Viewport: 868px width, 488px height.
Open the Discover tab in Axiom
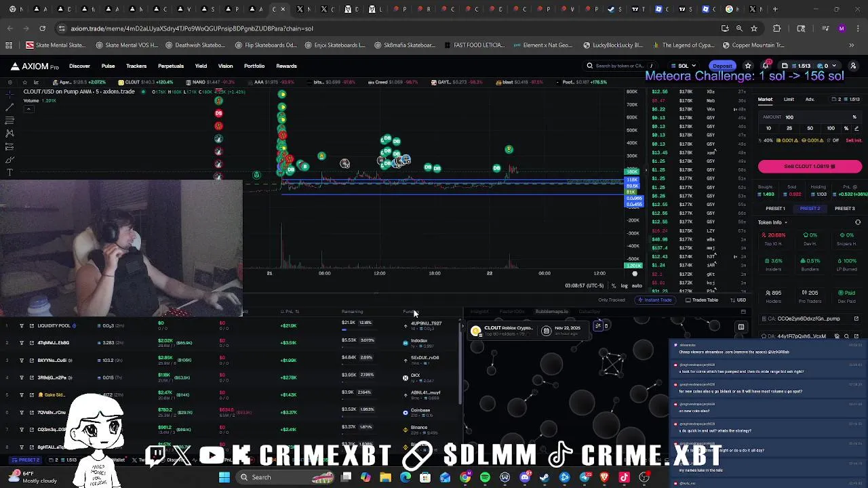(x=79, y=66)
